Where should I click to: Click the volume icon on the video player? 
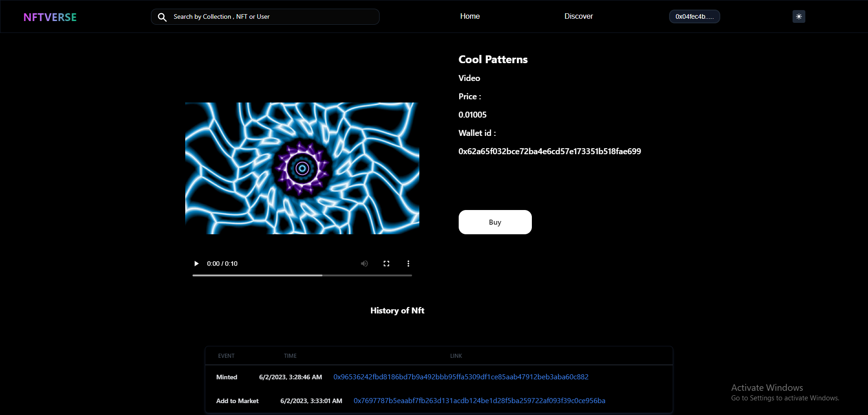pos(364,264)
